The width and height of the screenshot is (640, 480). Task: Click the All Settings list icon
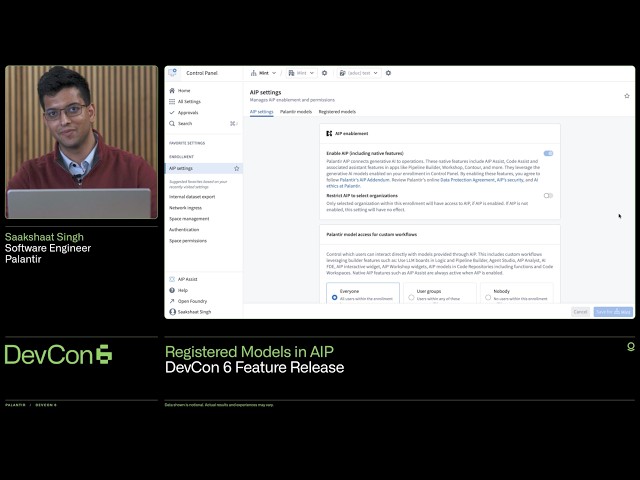[172, 102]
